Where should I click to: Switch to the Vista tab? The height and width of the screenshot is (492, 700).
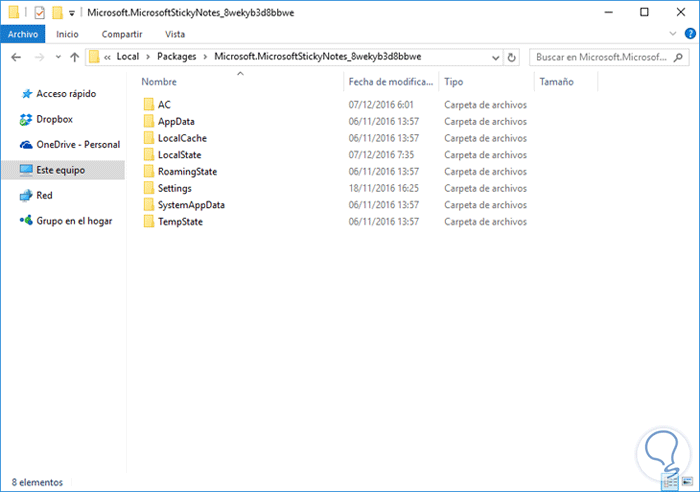click(x=175, y=34)
